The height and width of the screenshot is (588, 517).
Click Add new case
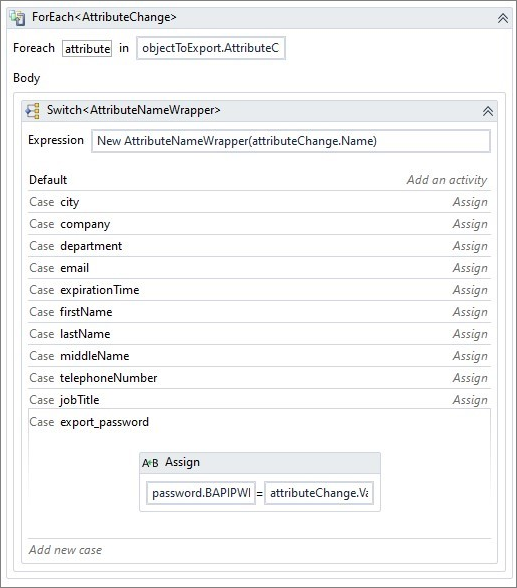pos(65,550)
